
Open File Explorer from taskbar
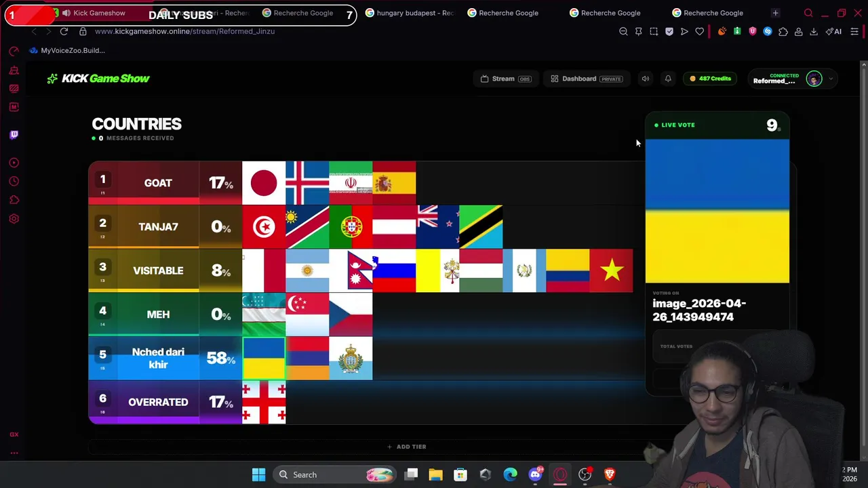coord(435,474)
